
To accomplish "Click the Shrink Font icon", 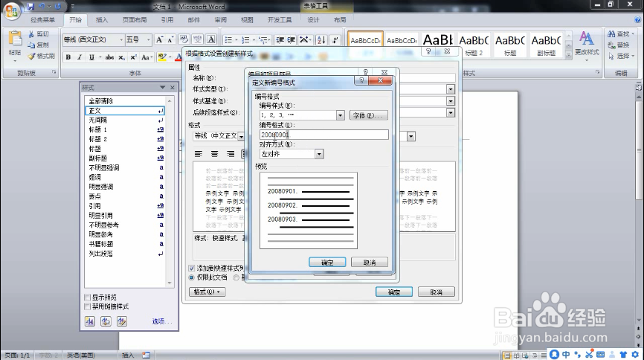I will tap(170, 39).
